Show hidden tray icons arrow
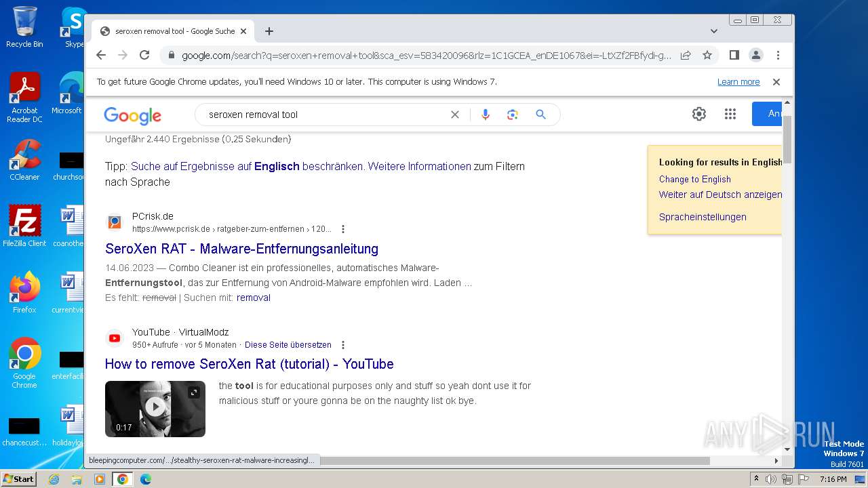The image size is (868, 488). (x=756, y=479)
